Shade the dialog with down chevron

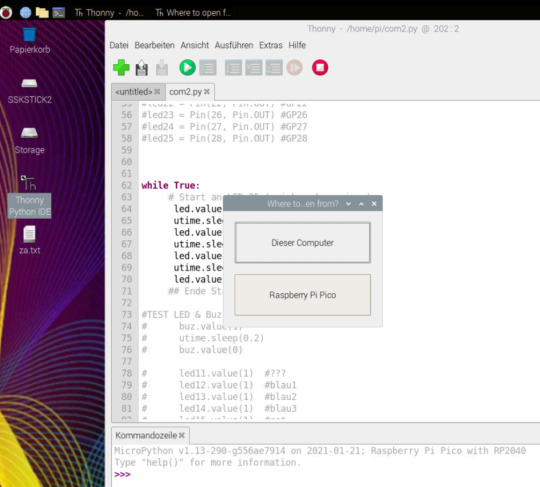tap(349, 204)
